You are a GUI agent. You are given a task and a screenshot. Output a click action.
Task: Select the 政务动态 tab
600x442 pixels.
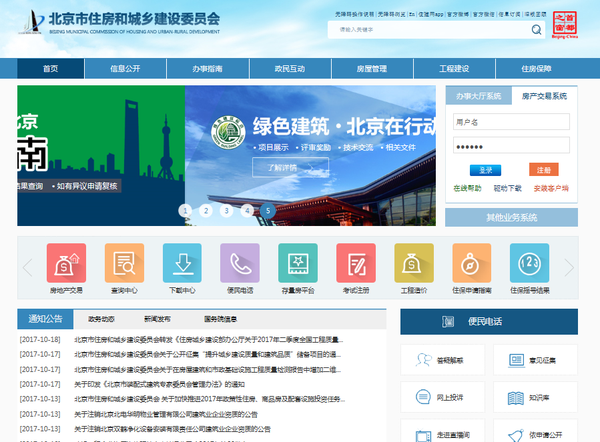pos(101,319)
